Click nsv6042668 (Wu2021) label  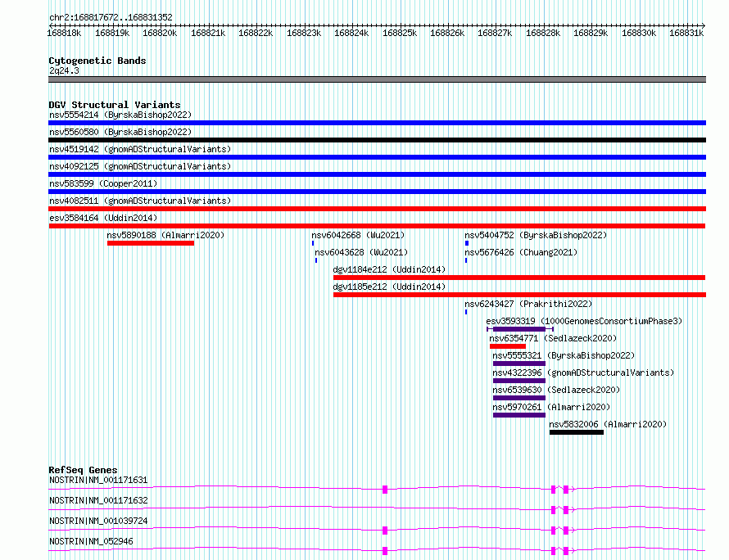pyautogui.click(x=358, y=235)
